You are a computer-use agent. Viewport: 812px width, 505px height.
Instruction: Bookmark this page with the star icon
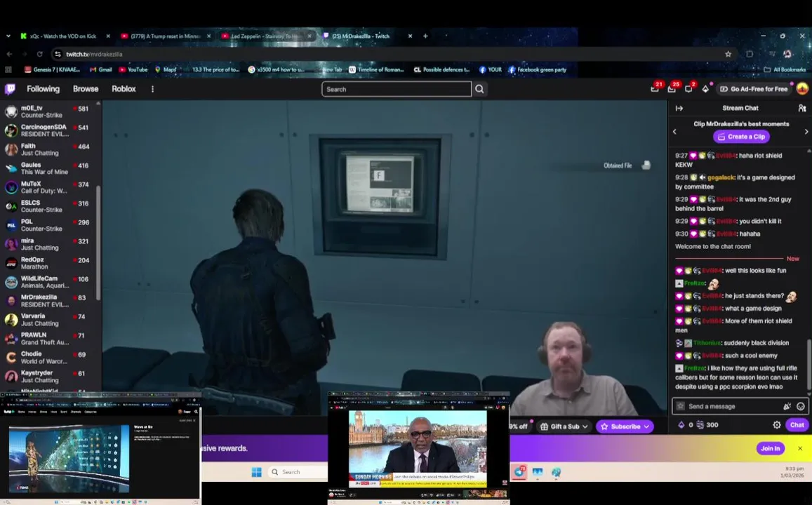pyautogui.click(x=728, y=54)
